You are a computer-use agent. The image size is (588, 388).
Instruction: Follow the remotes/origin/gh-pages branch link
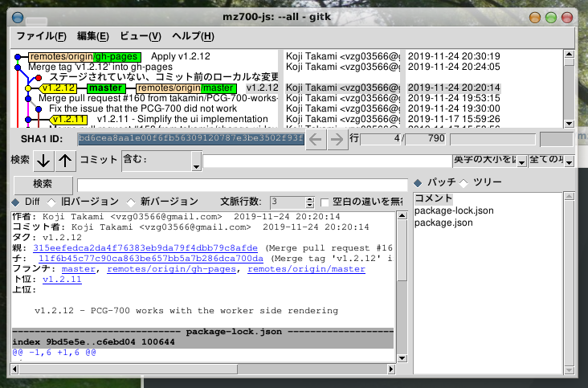tap(171, 269)
